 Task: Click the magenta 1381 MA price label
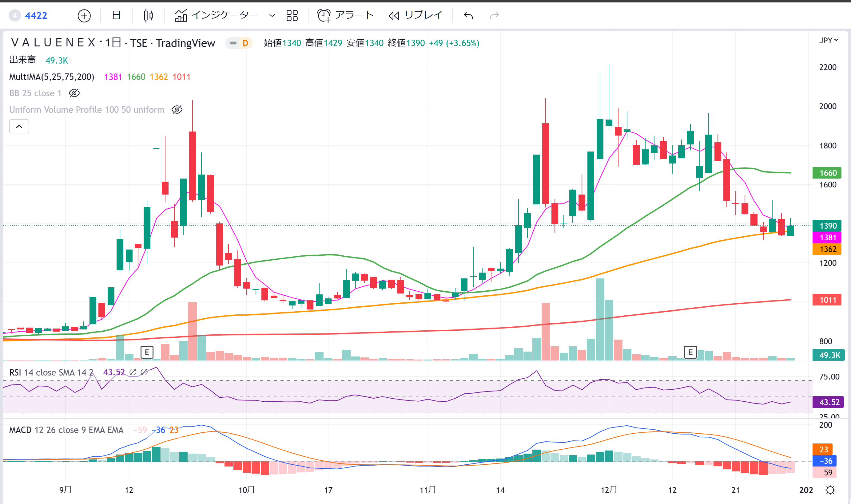[827, 237]
